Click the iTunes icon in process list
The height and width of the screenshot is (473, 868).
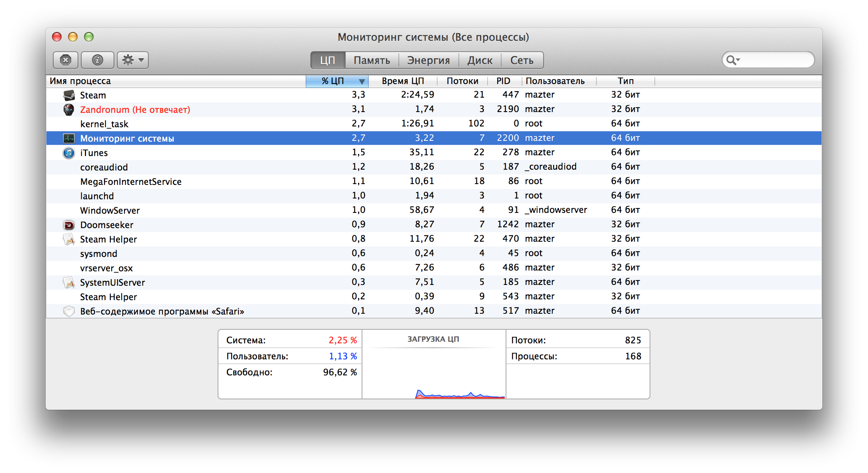coord(69,153)
